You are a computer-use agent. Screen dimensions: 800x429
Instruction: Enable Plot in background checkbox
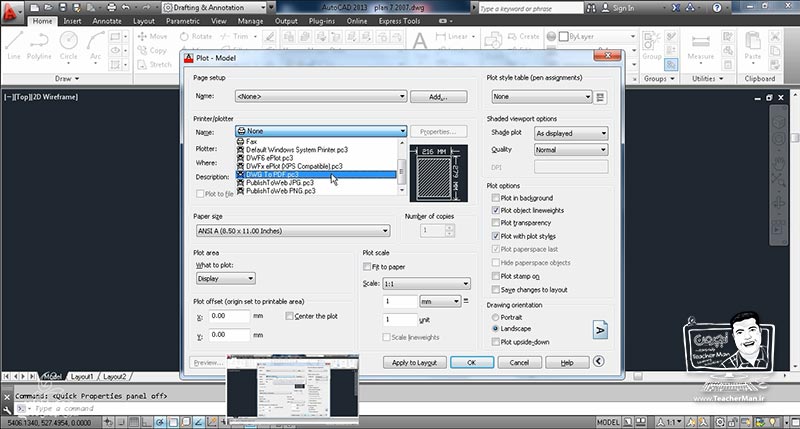495,198
